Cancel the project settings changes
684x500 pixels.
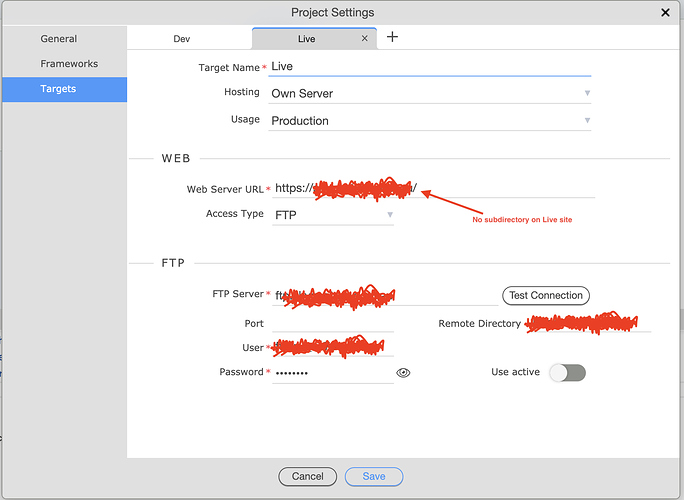pyautogui.click(x=308, y=476)
